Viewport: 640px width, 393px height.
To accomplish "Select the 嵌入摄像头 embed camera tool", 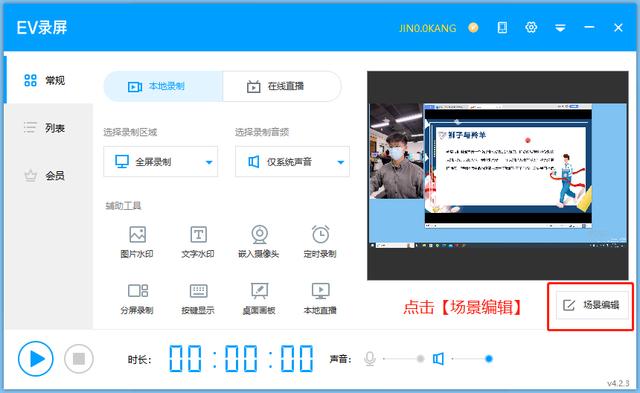I will click(x=259, y=242).
